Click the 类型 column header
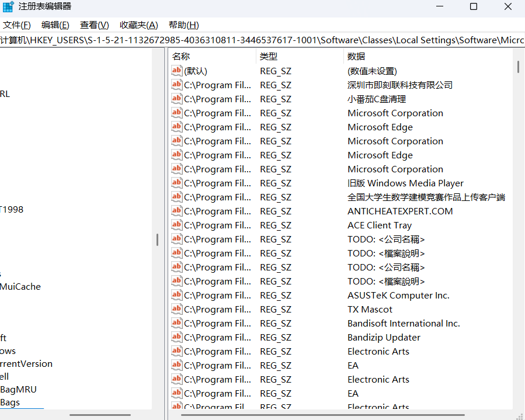 click(x=300, y=56)
